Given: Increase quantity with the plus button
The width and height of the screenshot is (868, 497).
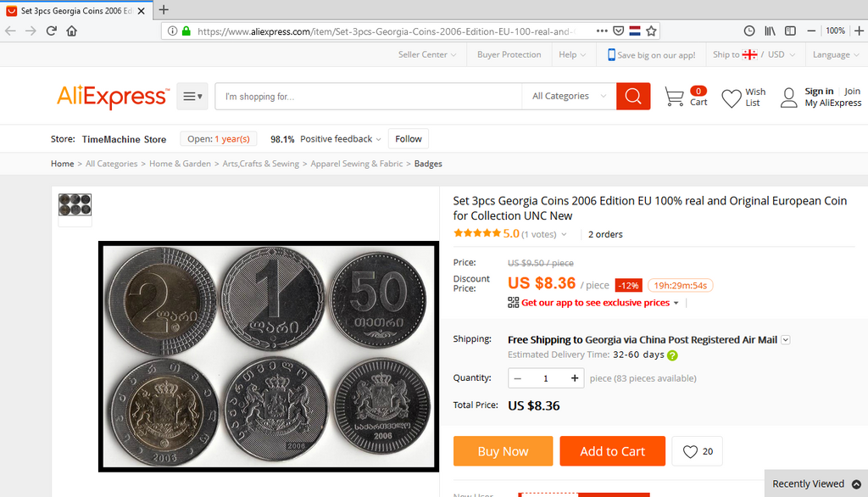Looking at the screenshot, I should point(575,378).
